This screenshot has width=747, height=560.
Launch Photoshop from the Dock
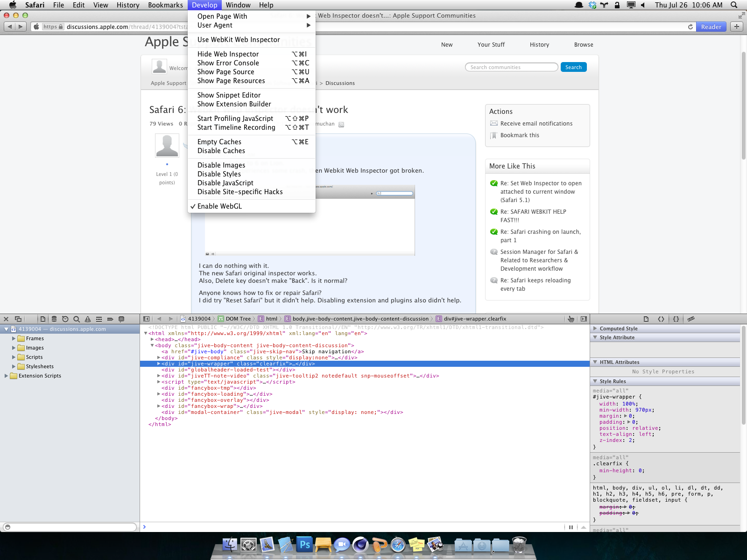(x=305, y=545)
